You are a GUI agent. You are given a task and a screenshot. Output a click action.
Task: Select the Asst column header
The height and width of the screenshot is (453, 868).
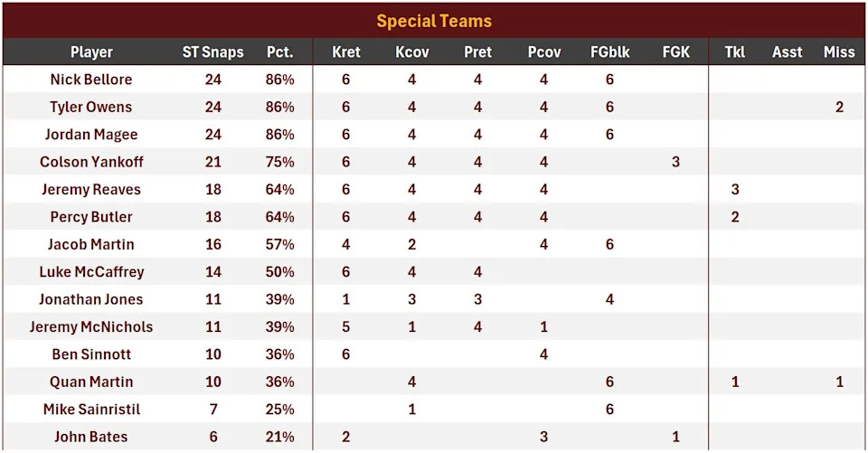click(x=787, y=52)
